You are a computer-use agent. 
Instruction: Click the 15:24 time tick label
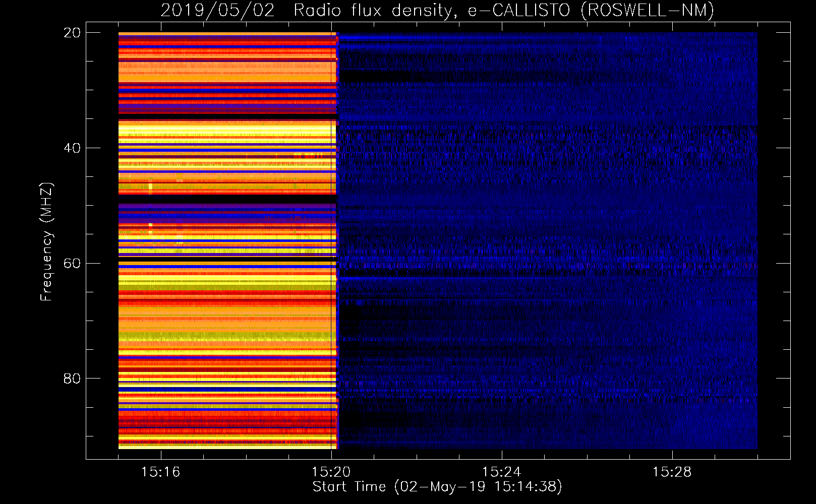(x=501, y=472)
